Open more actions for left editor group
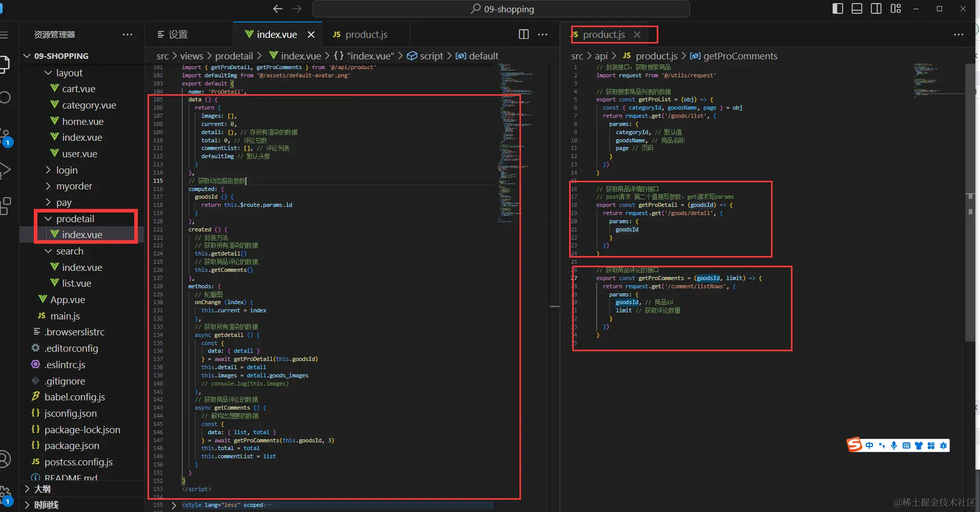The image size is (980, 512). [x=543, y=34]
